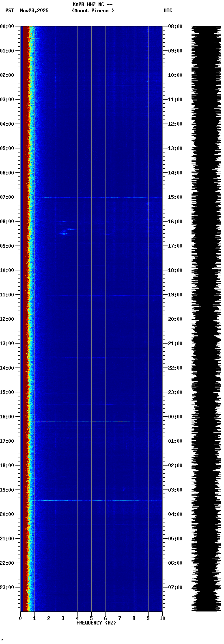Click the 23:00 PST time label
The width and height of the screenshot is (224, 644).
(x=7, y=587)
